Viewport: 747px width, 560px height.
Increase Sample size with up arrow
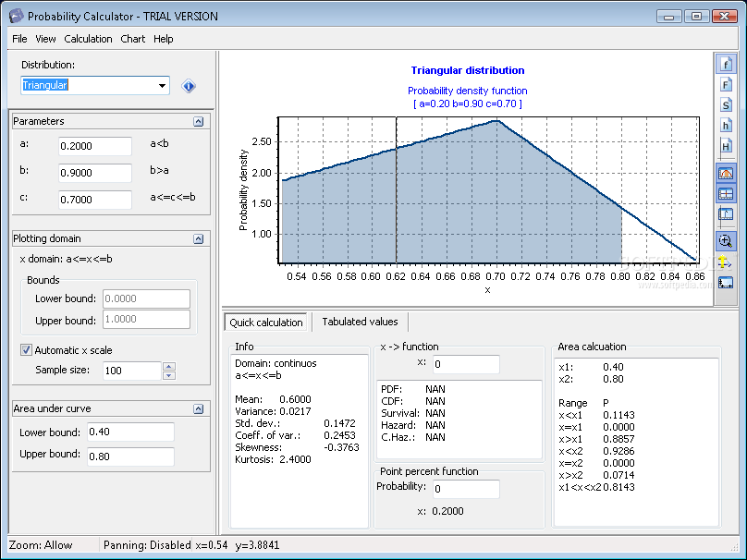(x=169, y=366)
